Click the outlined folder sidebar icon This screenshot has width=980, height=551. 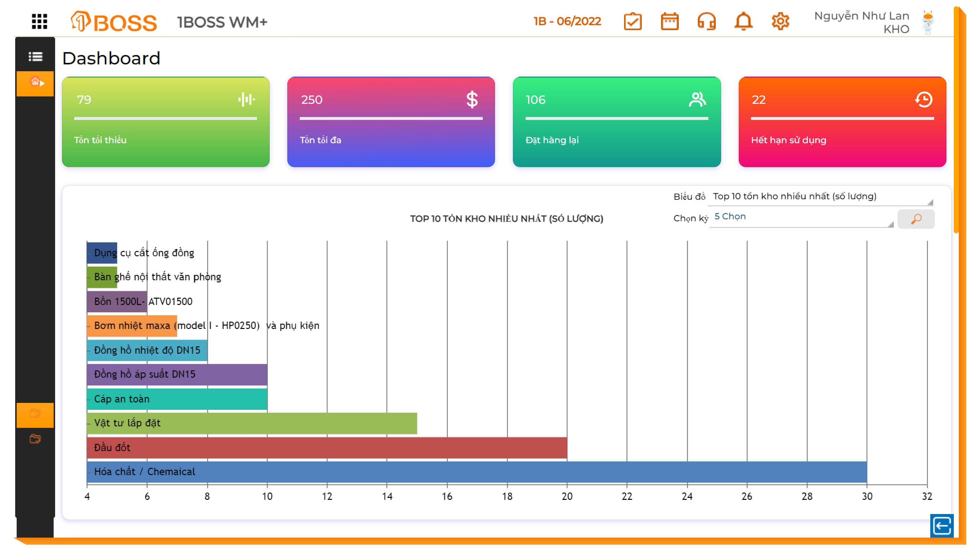tap(35, 439)
